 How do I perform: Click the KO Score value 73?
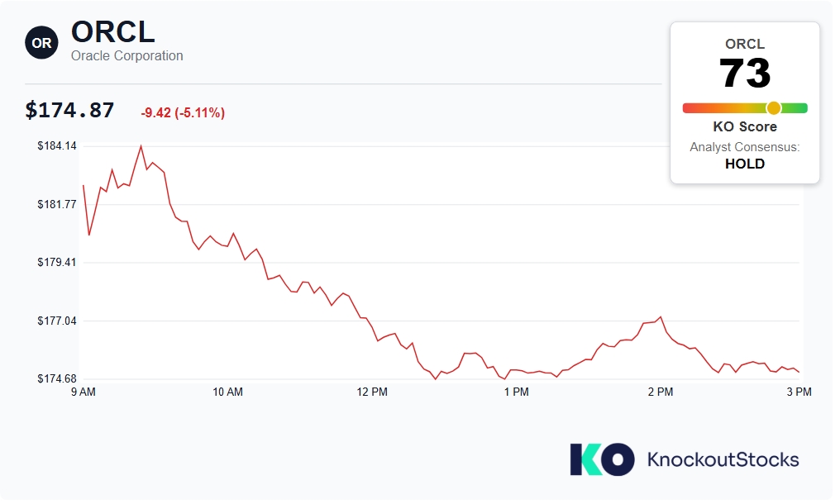pos(745,73)
